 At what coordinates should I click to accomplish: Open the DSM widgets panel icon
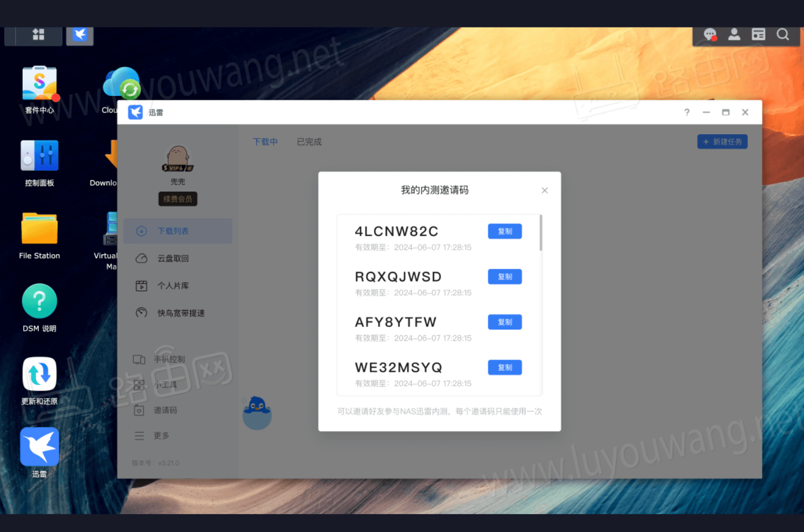click(x=758, y=35)
